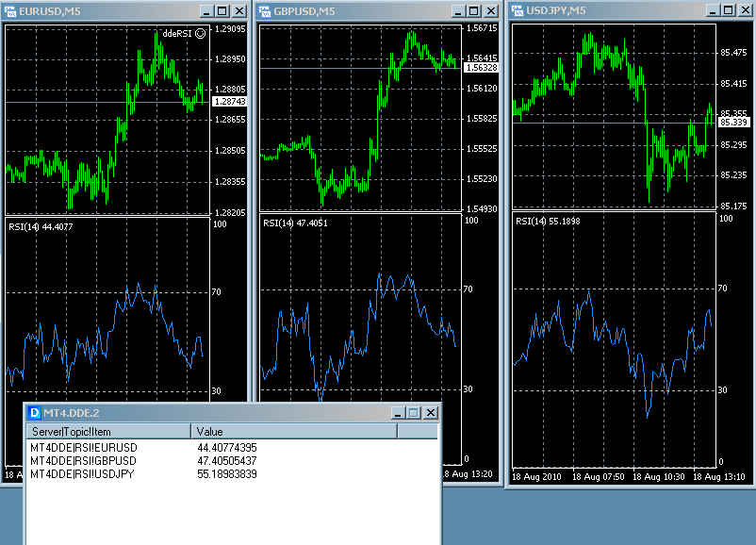This screenshot has width=756, height=545.
Task: Click the RSI(14) 44.4027 indicator label
Action: pos(41,226)
